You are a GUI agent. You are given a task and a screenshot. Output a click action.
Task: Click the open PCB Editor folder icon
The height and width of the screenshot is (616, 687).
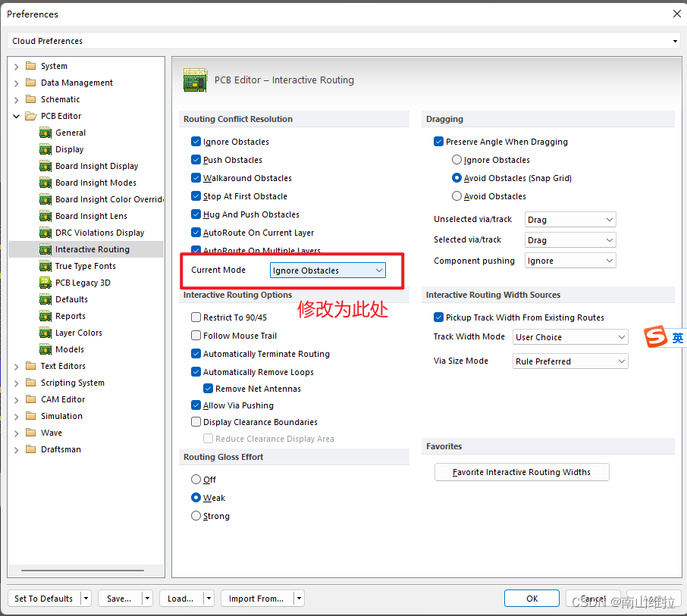tap(30, 116)
